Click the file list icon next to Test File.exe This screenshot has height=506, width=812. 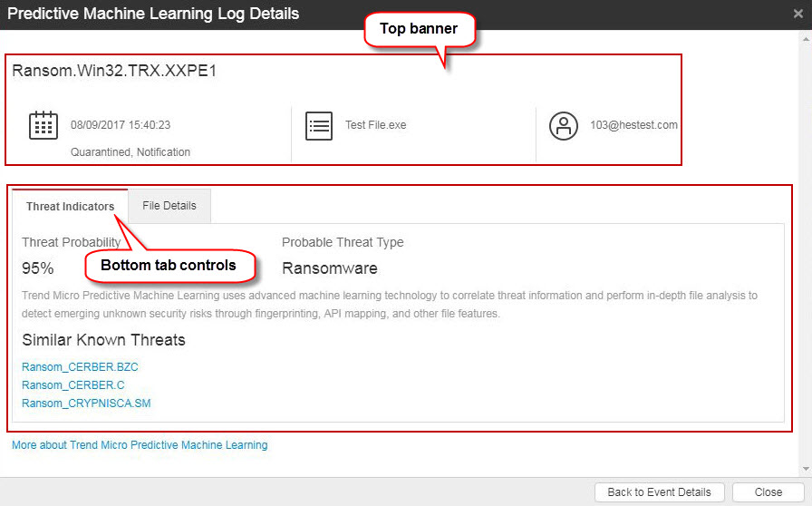click(318, 125)
